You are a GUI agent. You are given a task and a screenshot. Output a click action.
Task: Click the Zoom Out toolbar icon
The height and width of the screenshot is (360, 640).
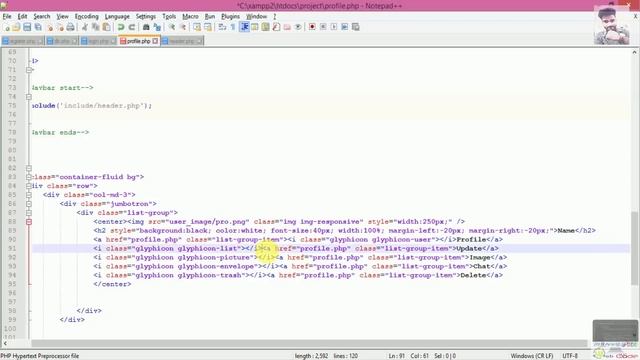pos(183,27)
